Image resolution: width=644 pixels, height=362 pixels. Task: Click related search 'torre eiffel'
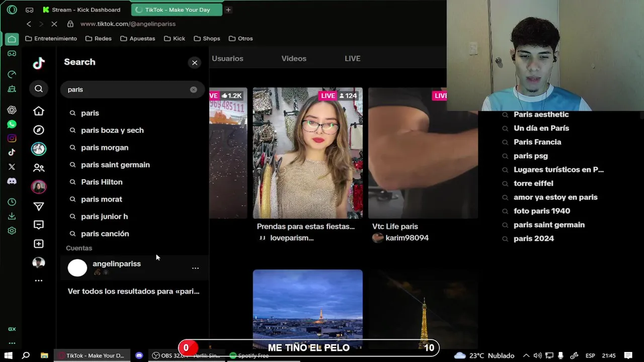[533, 184]
